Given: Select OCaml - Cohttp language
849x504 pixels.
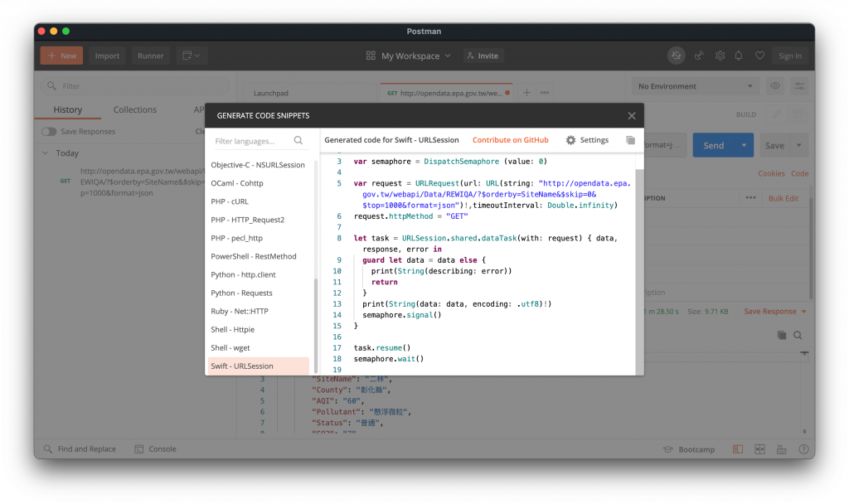Looking at the screenshot, I should (258, 183).
